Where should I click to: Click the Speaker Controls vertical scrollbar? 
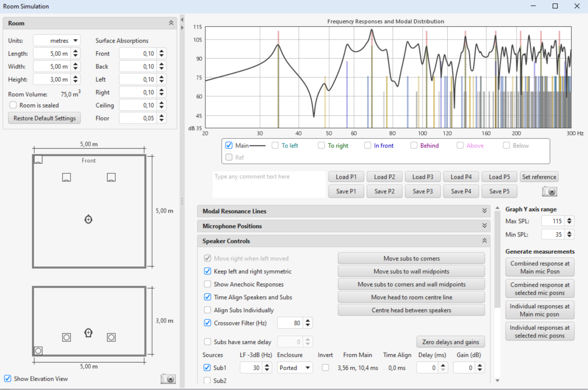click(498, 260)
